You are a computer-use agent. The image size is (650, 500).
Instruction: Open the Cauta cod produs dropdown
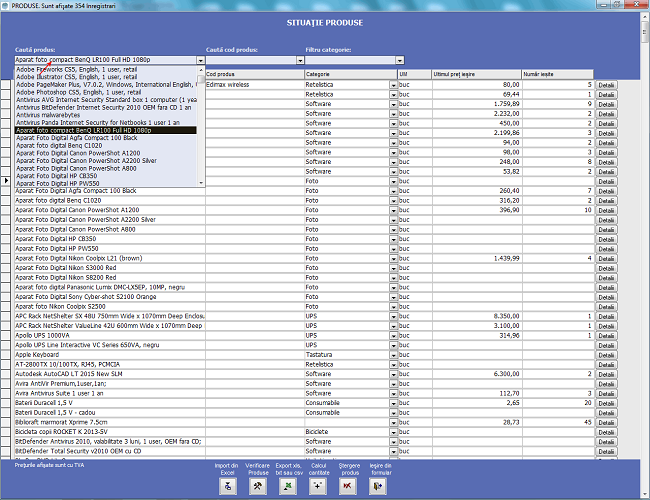click(x=300, y=60)
